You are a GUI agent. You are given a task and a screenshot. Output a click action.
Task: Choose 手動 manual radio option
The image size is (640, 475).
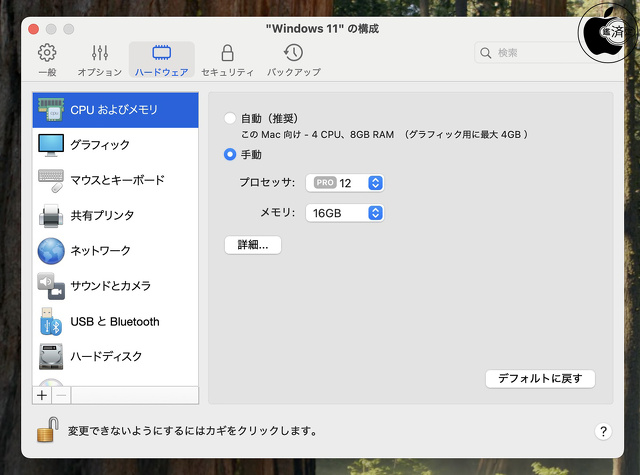click(230, 154)
